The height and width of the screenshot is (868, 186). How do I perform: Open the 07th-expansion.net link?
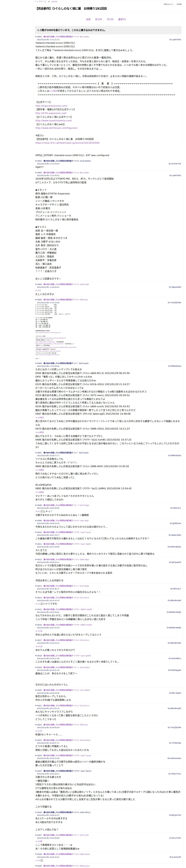(51, 113)
